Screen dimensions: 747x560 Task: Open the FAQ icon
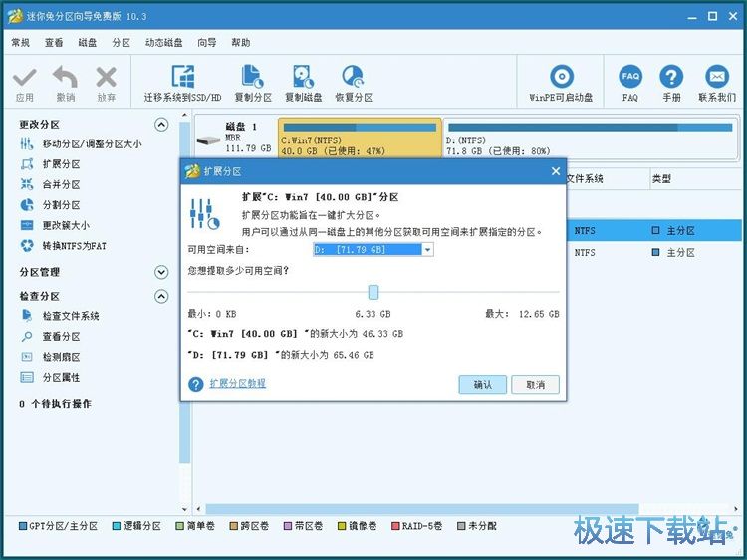tap(630, 78)
